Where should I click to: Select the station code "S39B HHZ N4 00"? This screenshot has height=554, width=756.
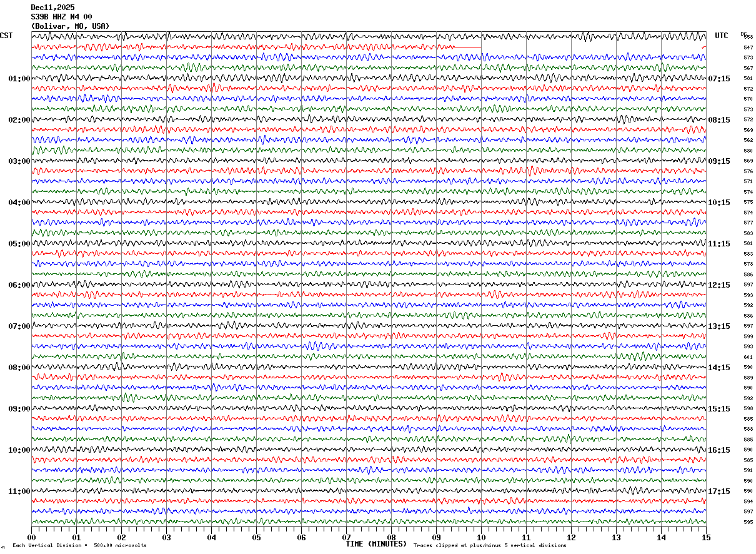point(61,17)
